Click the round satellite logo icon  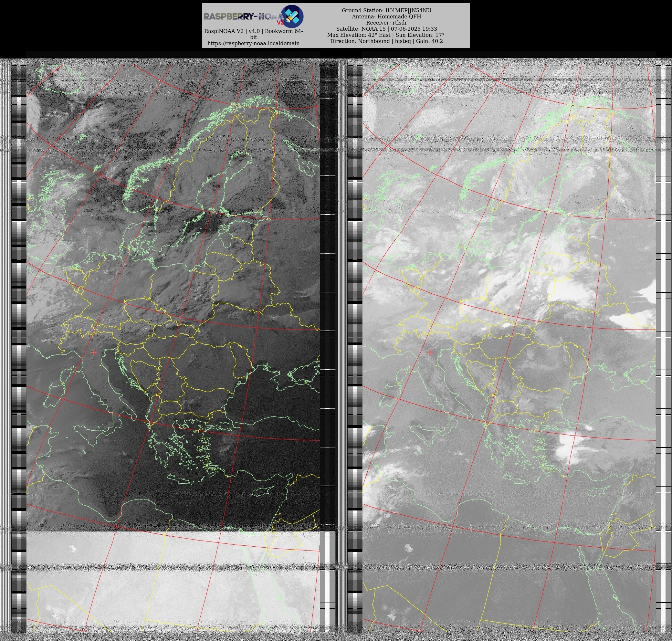(292, 16)
